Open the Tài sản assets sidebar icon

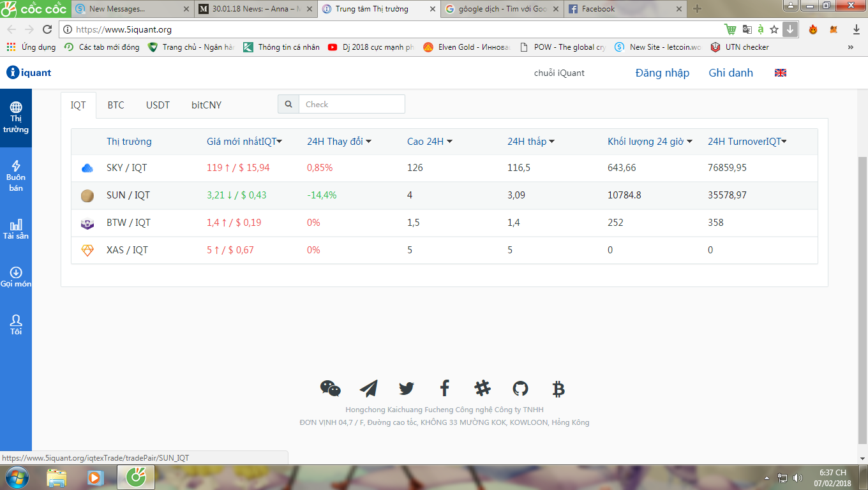coord(16,230)
